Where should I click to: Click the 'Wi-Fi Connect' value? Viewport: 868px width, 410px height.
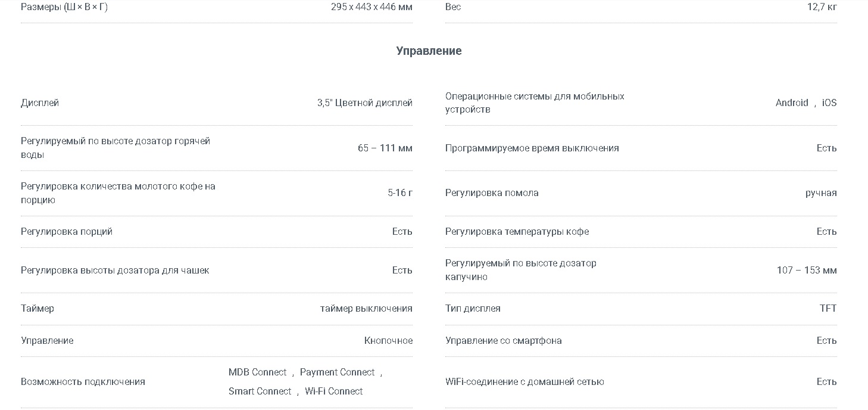333,392
